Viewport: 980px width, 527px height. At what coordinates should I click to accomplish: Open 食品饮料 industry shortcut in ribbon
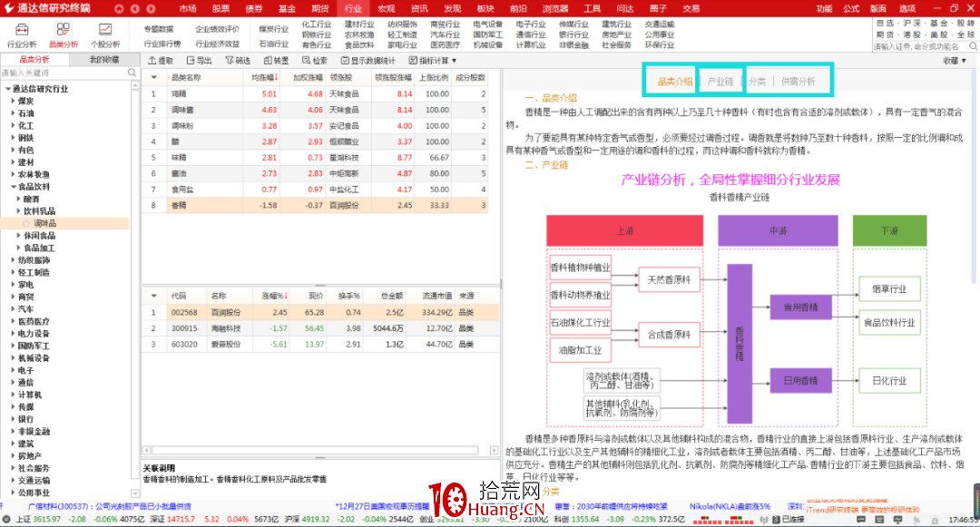(359, 45)
